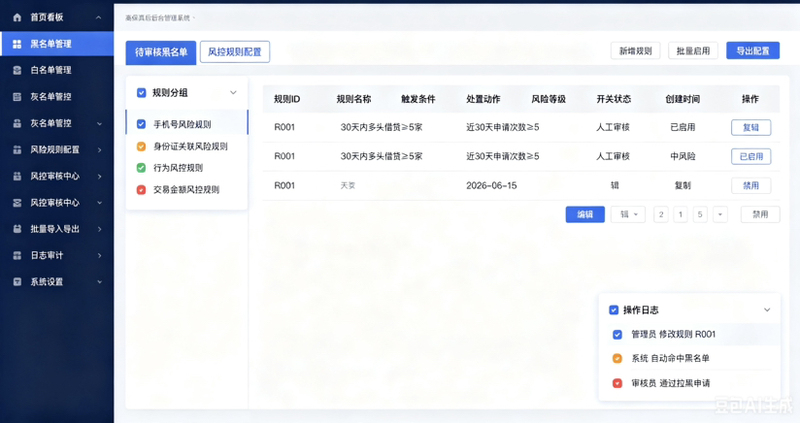Image resolution: width=800 pixels, height=423 pixels.
Task: Open 风控审核中心 entry with the right-pointing arrow
Action: click(57, 176)
